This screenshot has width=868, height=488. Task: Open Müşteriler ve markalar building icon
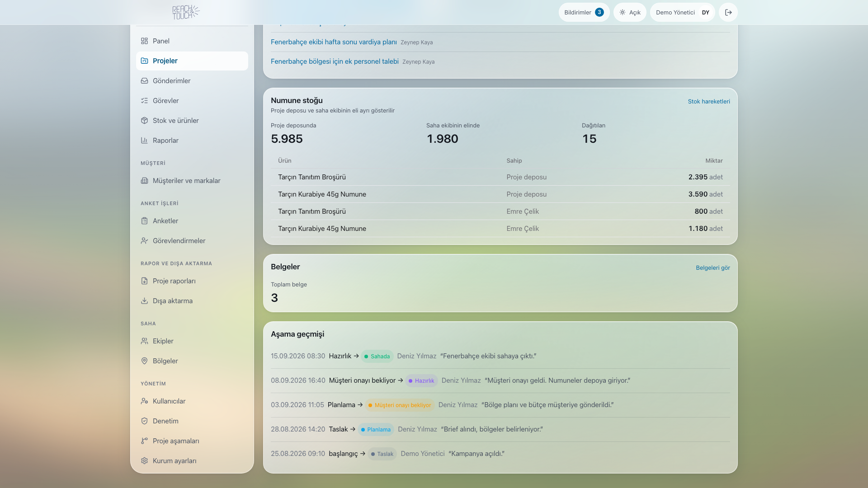[x=144, y=181]
